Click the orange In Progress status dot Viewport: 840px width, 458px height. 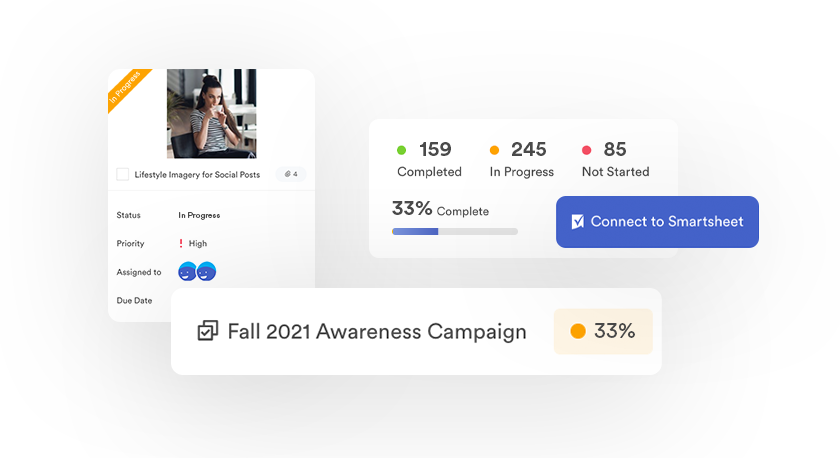[494, 150]
